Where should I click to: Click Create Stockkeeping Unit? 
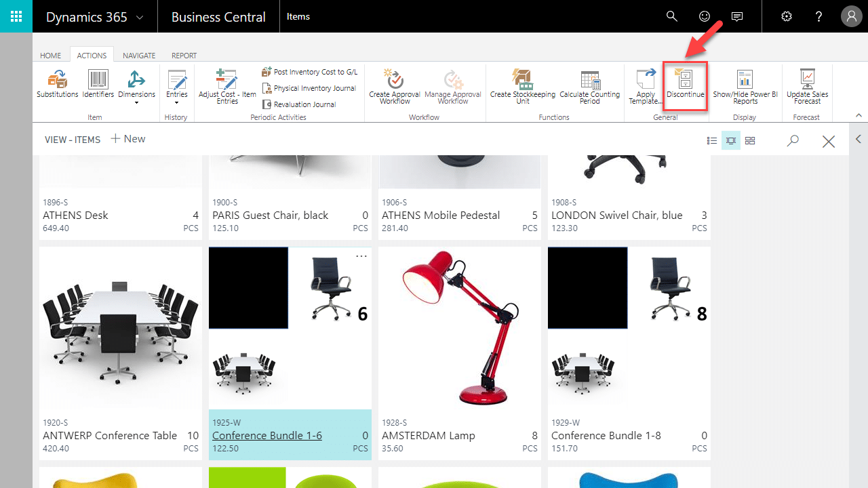[x=522, y=86]
